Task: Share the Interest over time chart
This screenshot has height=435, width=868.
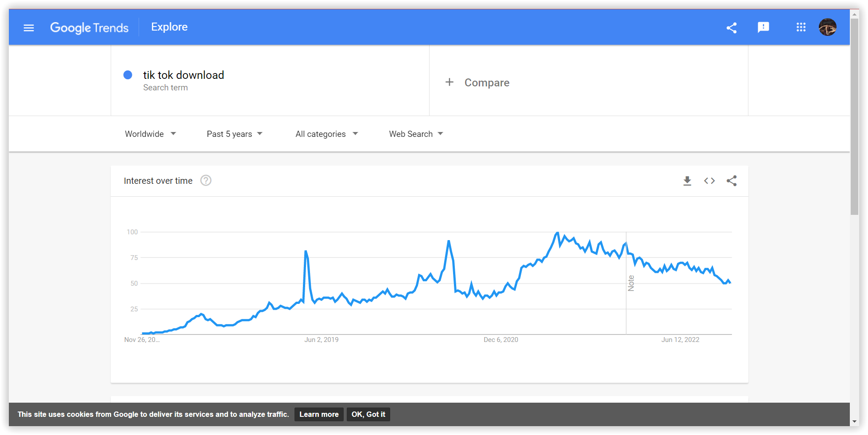Action: (732, 181)
